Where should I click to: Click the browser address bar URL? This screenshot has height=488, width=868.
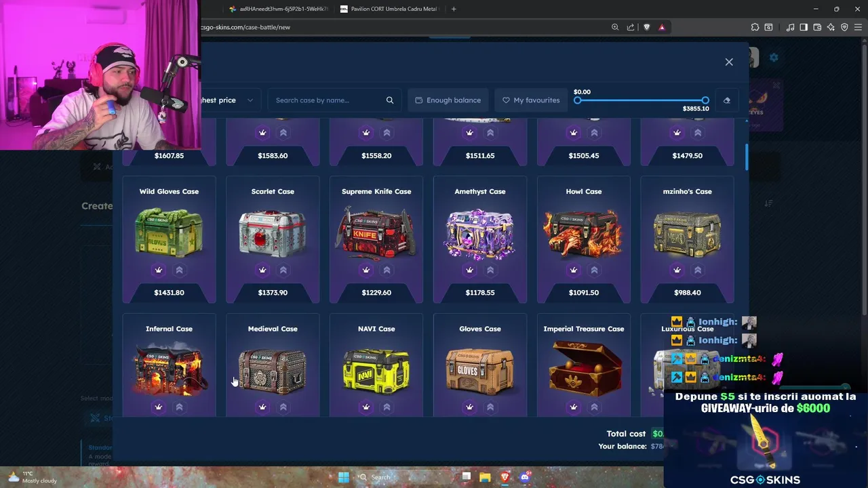[245, 27]
